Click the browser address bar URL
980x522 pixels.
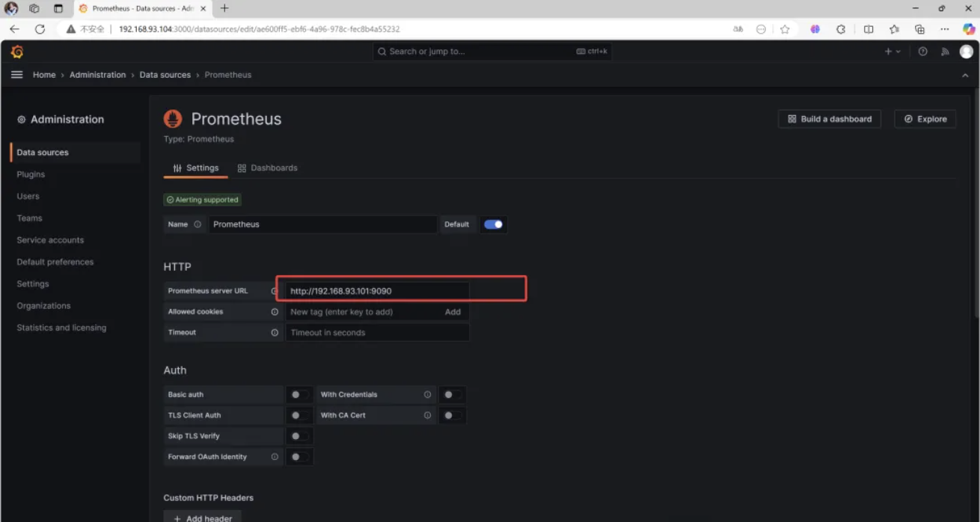click(259, 29)
